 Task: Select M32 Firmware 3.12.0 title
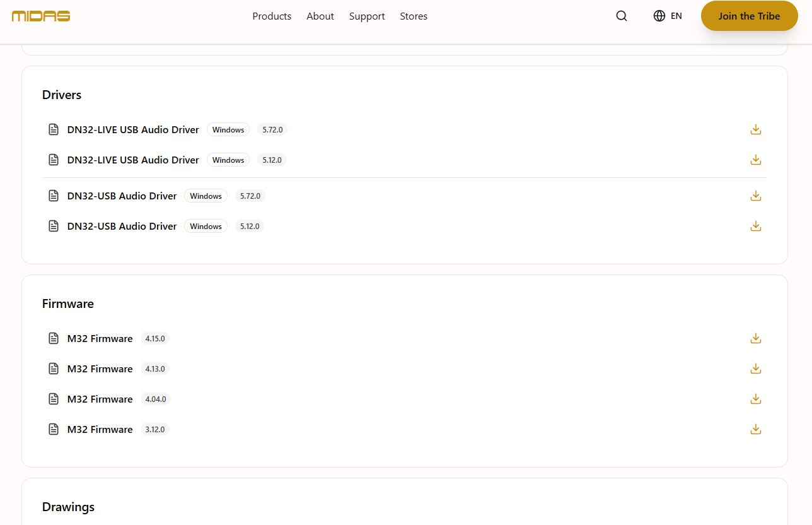(x=100, y=429)
